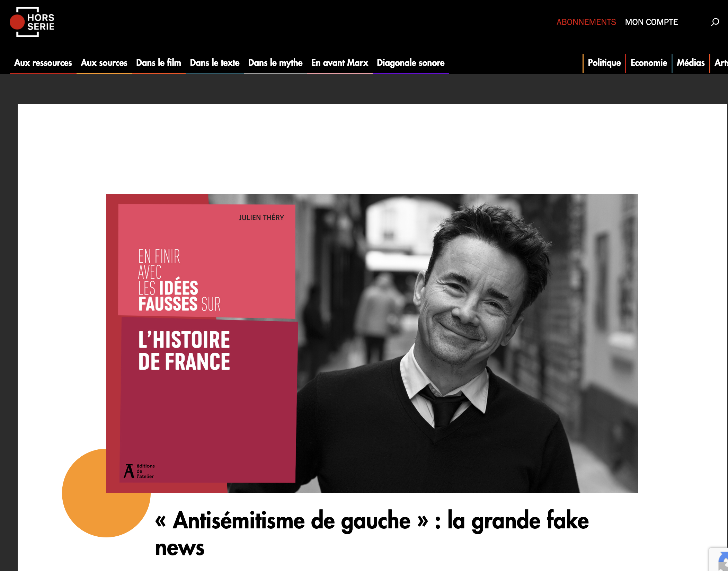Open MON COMPTE page
Image resolution: width=728 pixels, height=571 pixels.
tap(651, 22)
